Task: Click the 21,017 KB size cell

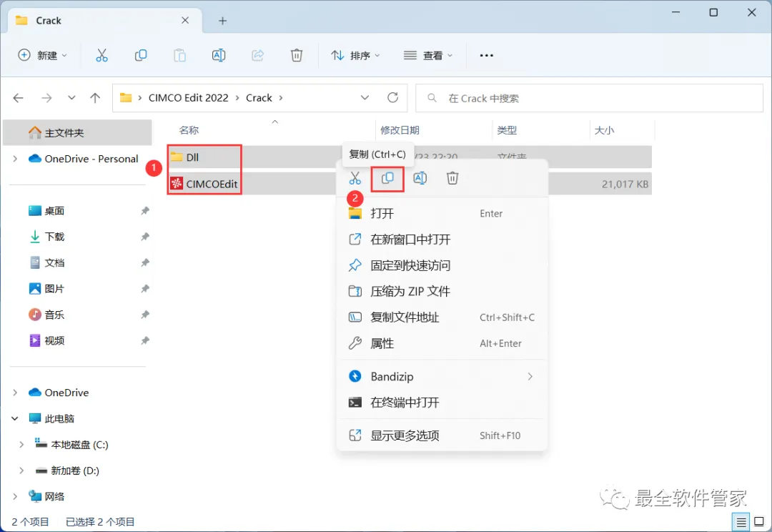Action: [x=625, y=184]
